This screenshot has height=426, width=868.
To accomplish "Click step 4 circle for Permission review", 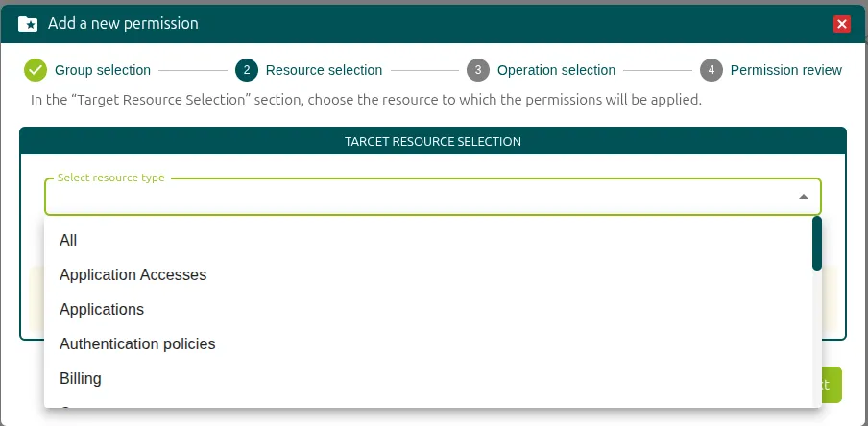I will pyautogui.click(x=711, y=70).
